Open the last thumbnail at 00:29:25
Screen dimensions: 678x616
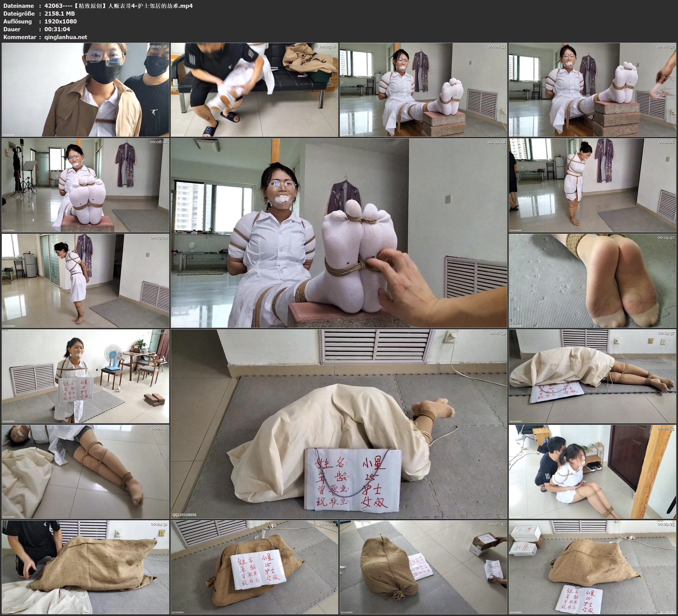[x=592, y=567]
